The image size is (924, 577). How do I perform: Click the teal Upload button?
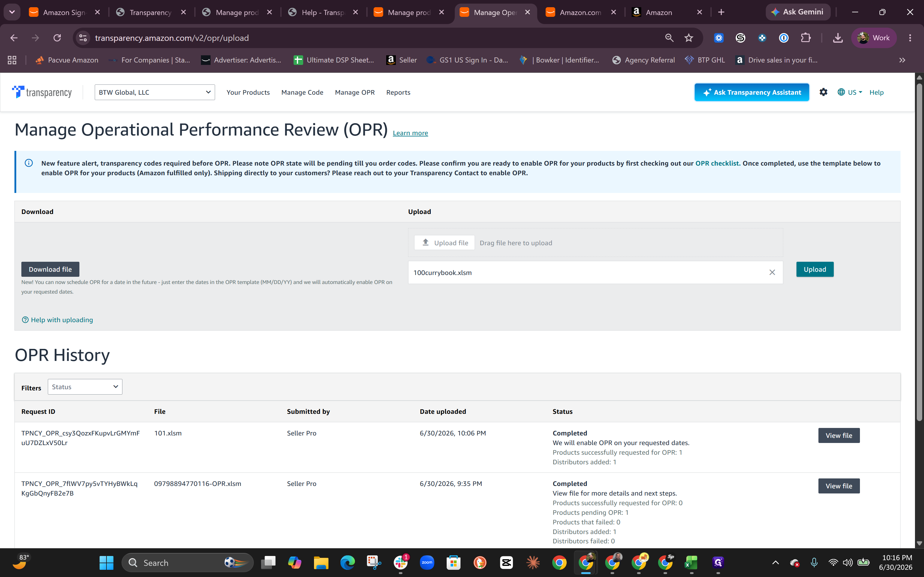click(815, 269)
